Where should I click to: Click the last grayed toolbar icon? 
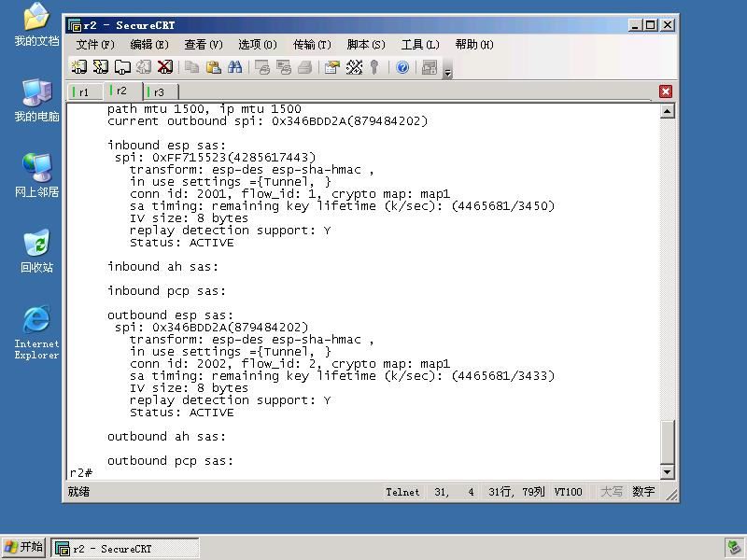[x=430, y=67]
